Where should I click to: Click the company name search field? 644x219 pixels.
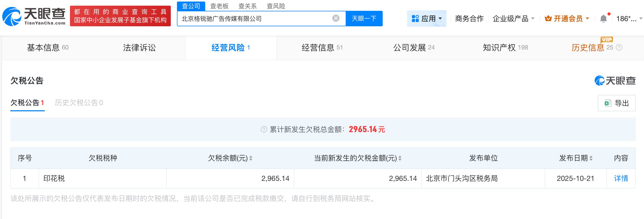click(x=255, y=19)
